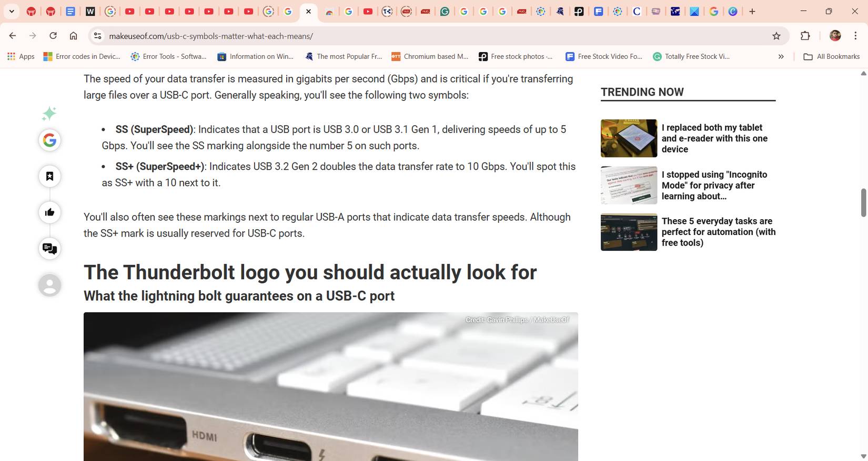The image size is (868, 461).
Task: View site information icon in address bar
Action: (x=97, y=36)
